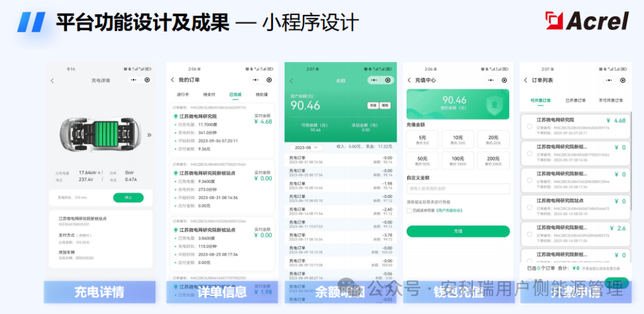Select radio for 2023-08-31 order in 订单列表
The image size is (644, 314).
coord(530,154)
